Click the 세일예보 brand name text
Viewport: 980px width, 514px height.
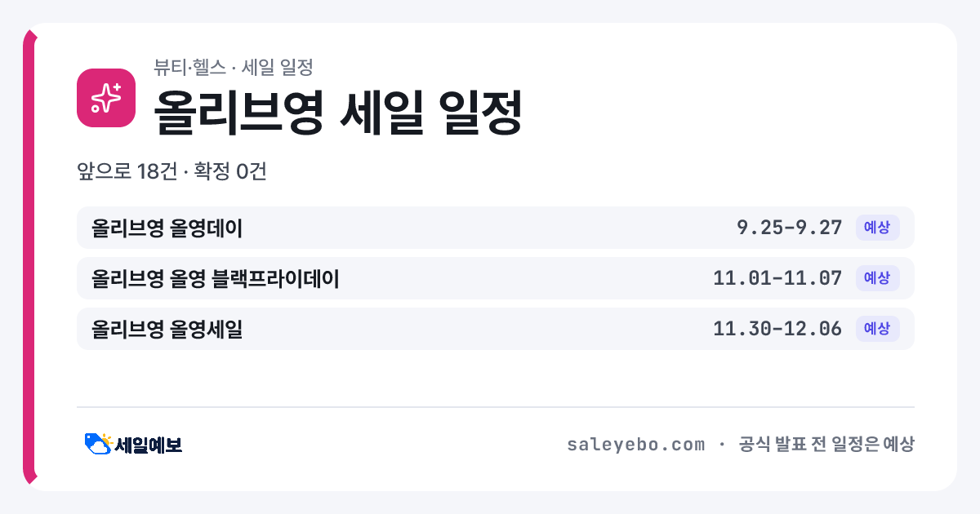(149, 445)
